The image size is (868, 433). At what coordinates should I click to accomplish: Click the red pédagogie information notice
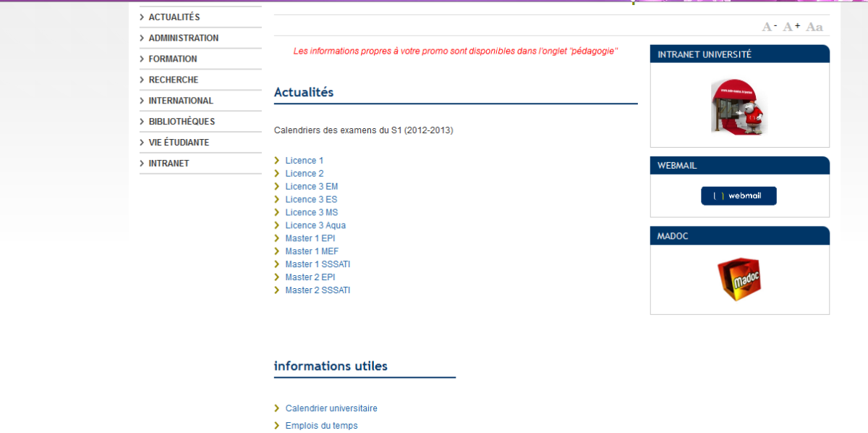(x=456, y=51)
